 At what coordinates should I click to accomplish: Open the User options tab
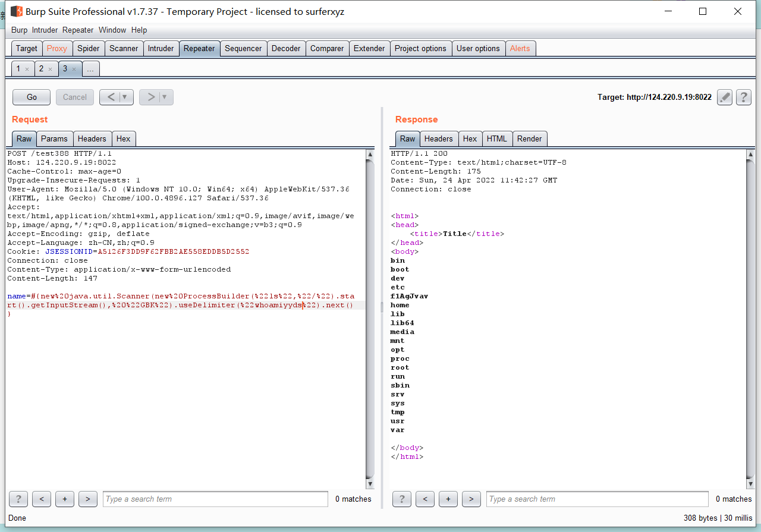(478, 49)
